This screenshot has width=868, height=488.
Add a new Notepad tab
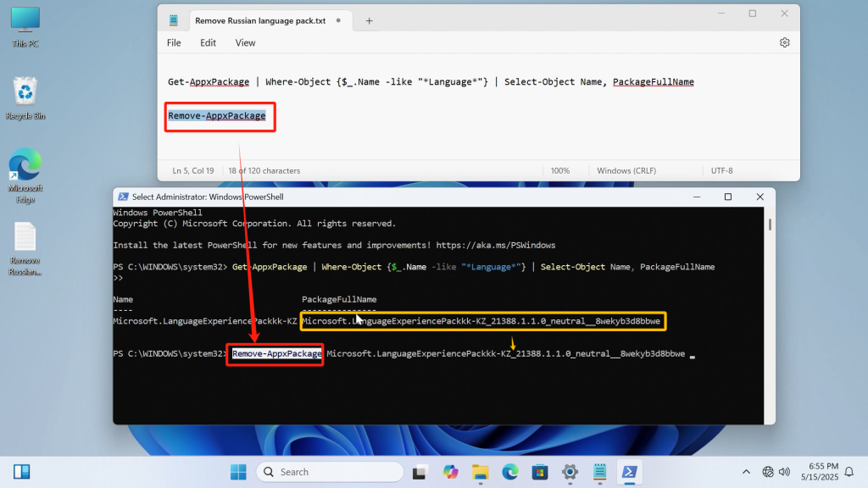(369, 21)
